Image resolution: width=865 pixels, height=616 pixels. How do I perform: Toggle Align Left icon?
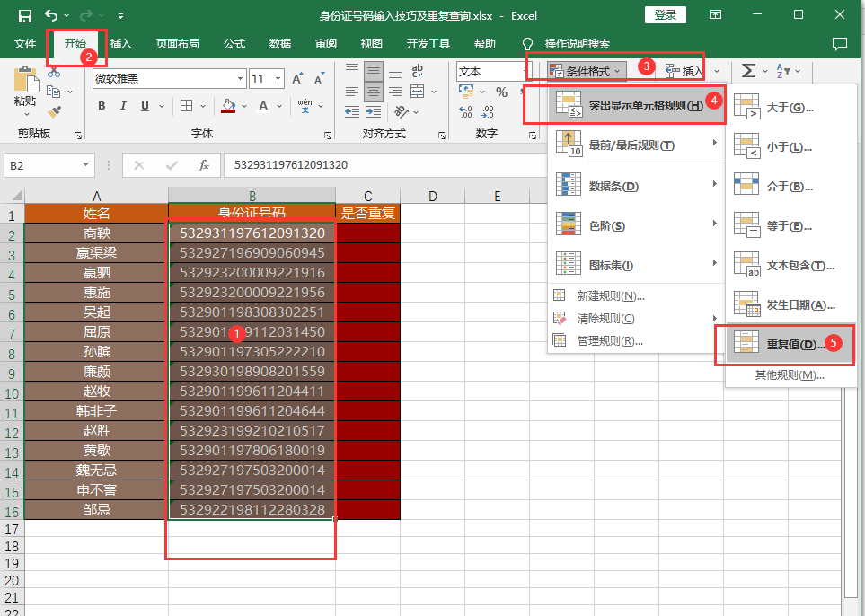(352, 92)
